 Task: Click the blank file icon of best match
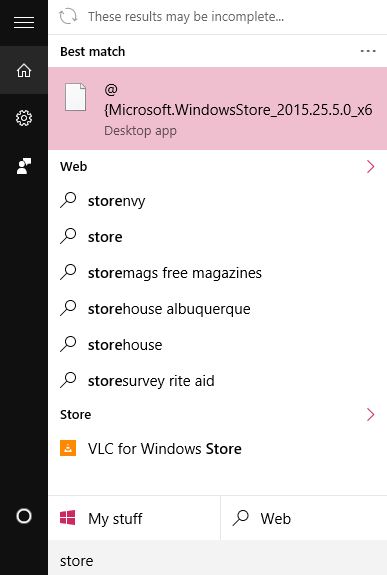click(76, 97)
